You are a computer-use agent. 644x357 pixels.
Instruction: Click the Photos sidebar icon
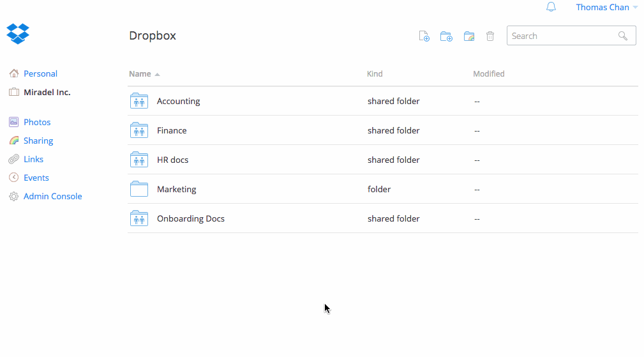pyautogui.click(x=13, y=121)
